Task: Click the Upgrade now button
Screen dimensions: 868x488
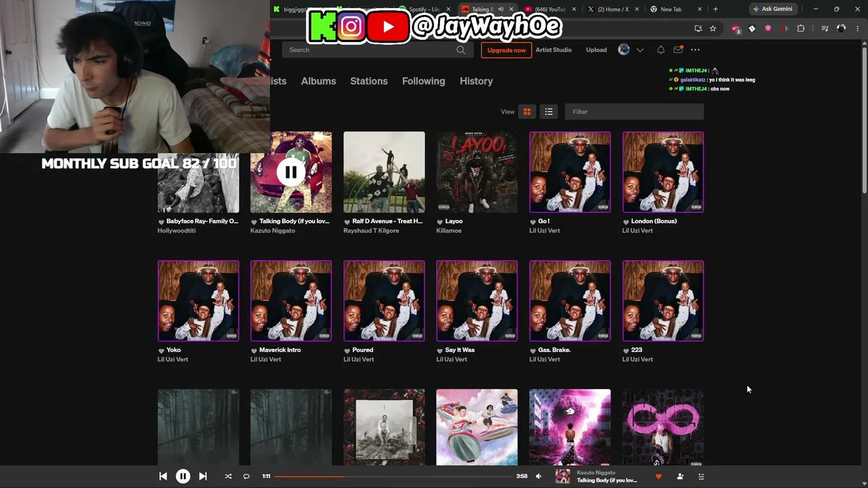Action: (x=507, y=50)
